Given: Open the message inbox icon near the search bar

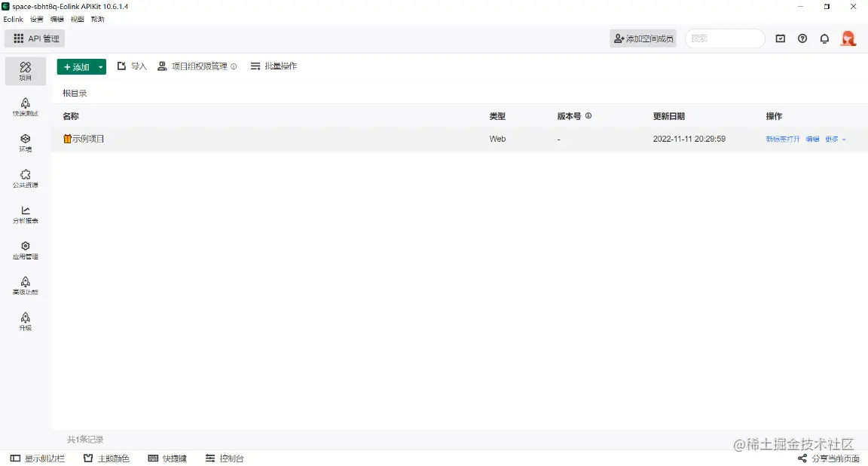Looking at the screenshot, I should pyautogui.click(x=781, y=38).
